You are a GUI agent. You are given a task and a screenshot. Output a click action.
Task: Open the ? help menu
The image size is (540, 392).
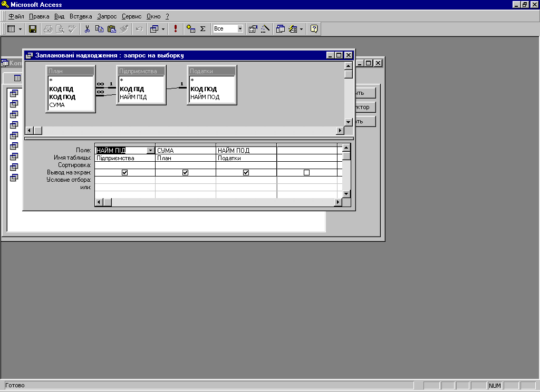tap(167, 16)
